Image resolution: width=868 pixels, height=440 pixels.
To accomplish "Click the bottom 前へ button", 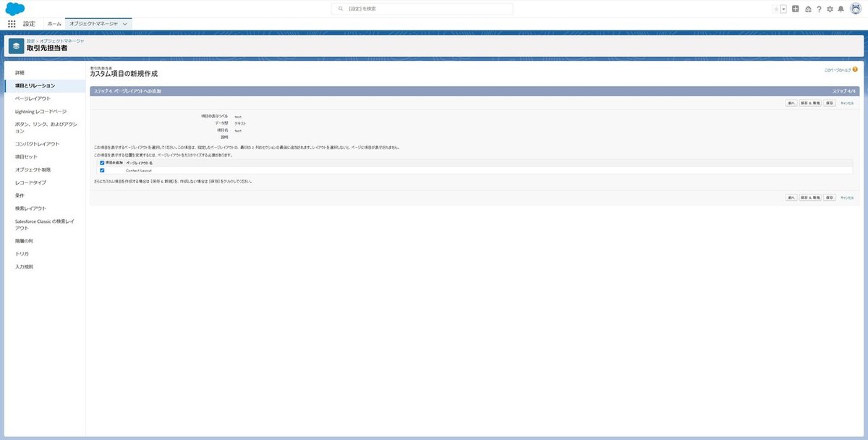I will [x=791, y=197].
